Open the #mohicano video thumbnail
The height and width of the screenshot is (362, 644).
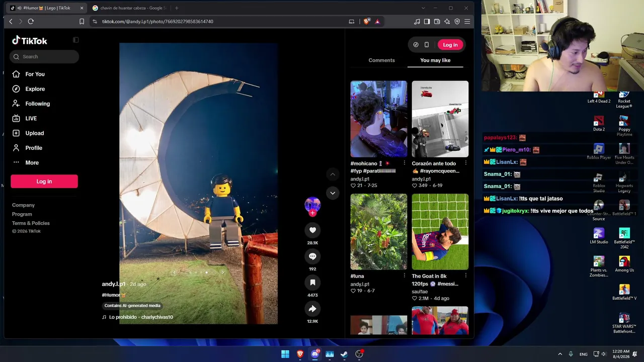tap(379, 119)
